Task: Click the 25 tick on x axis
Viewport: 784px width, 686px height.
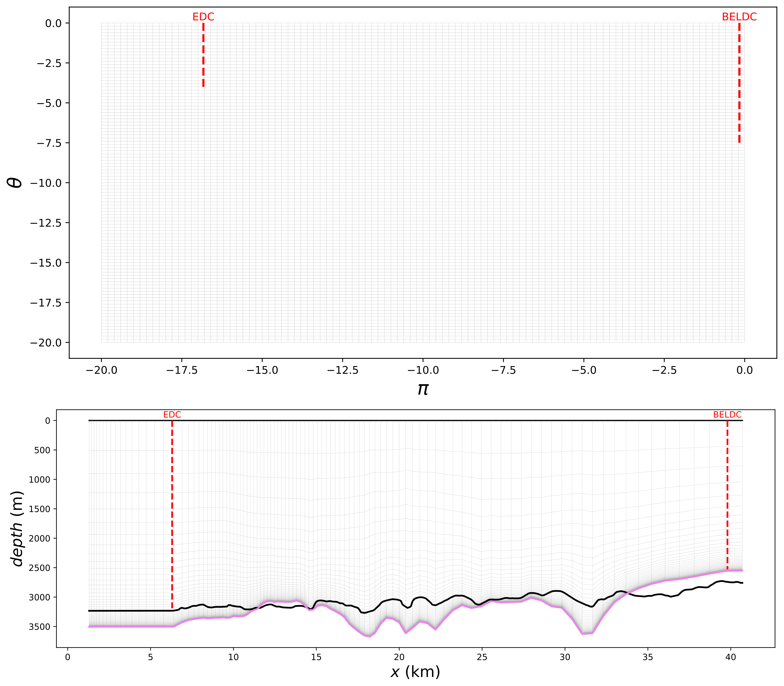Action: [482, 657]
